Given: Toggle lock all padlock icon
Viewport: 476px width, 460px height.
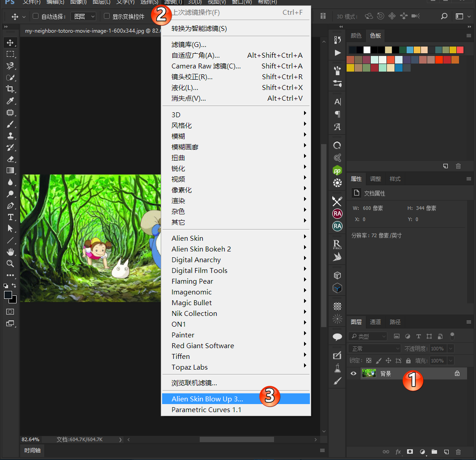Looking at the screenshot, I should pyautogui.click(x=408, y=361).
